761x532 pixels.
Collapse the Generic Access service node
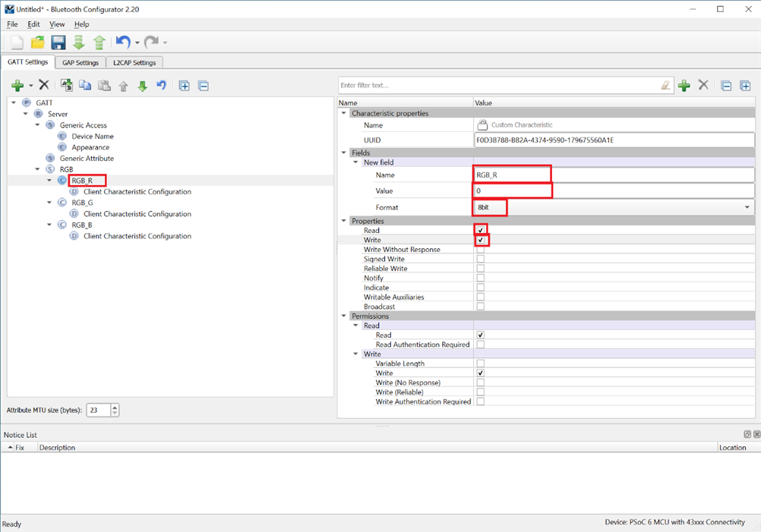pyautogui.click(x=38, y=125)
